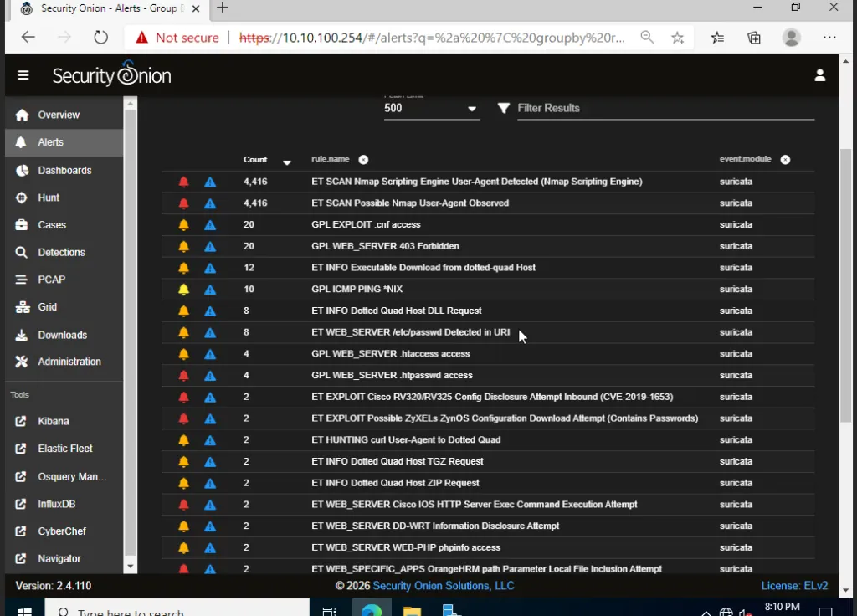Click the 8:10 PM taskbar clock

(783, 608)
